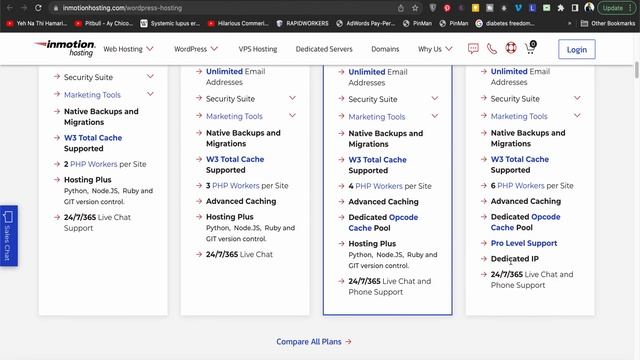Click the InMotion Hosting logo

coord(65,48)
